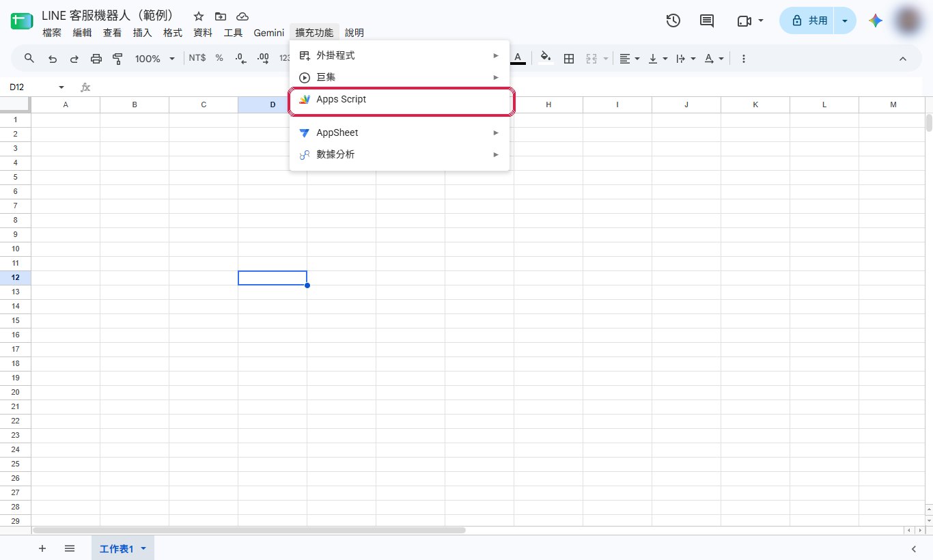This screenshot has height=560, width=933.
Task: Open the 工作表1 tab dropdown
Action: (x=143, y=549)
